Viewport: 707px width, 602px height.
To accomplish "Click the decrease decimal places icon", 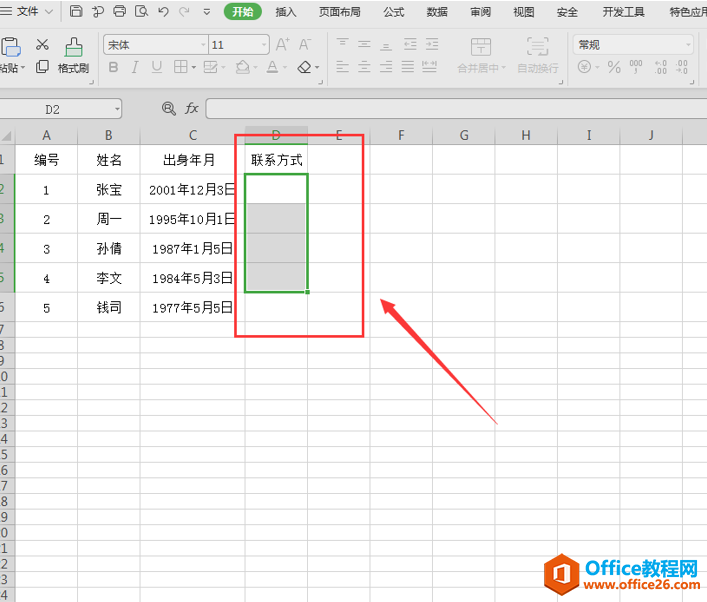I will 682,67.
